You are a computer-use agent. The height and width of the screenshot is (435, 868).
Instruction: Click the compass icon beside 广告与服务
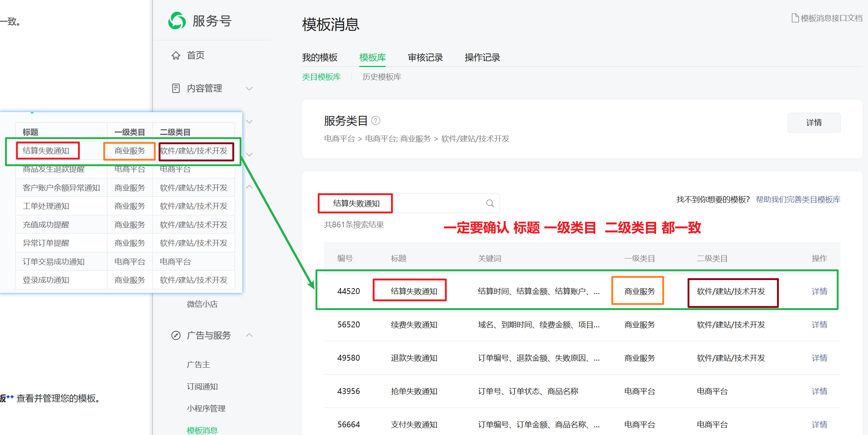(x=176, y=335)
